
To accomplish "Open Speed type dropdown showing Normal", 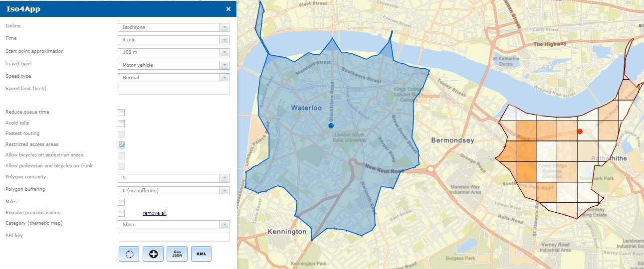I will [174, 78].
